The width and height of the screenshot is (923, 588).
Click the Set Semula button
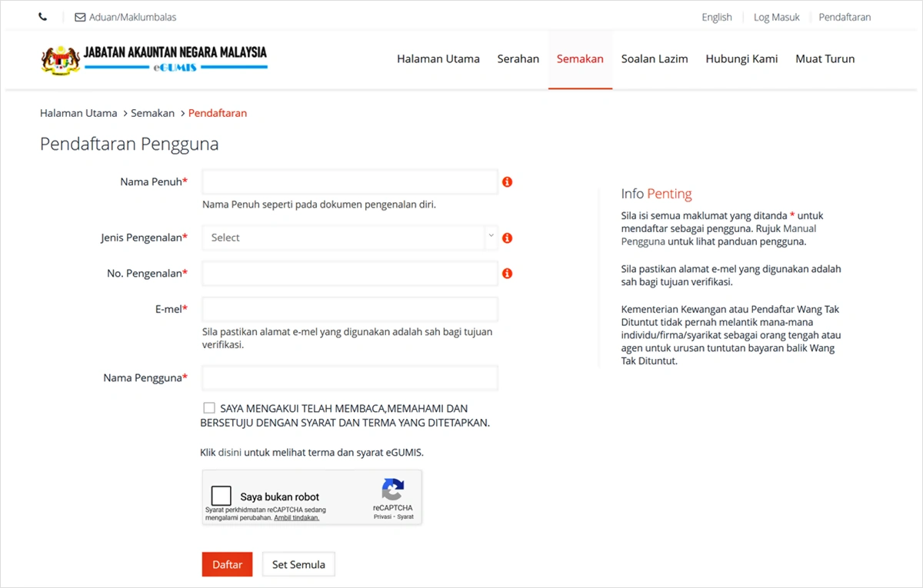tap(298, 564)
